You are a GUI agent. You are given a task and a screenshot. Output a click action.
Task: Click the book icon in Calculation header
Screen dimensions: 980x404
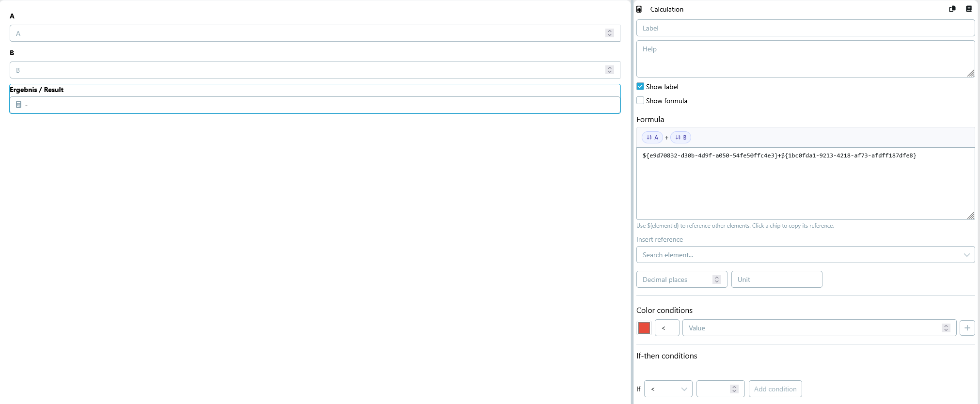pyautogui.click(x=969, y=9)
